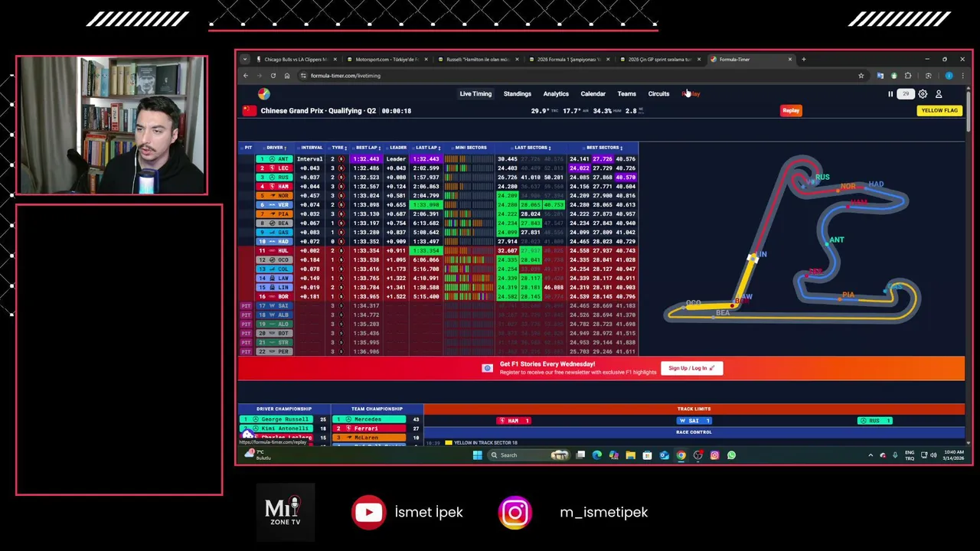Click the INTERVAL column header
Viewport: 980px width, 551px height.
click(312, 148)
